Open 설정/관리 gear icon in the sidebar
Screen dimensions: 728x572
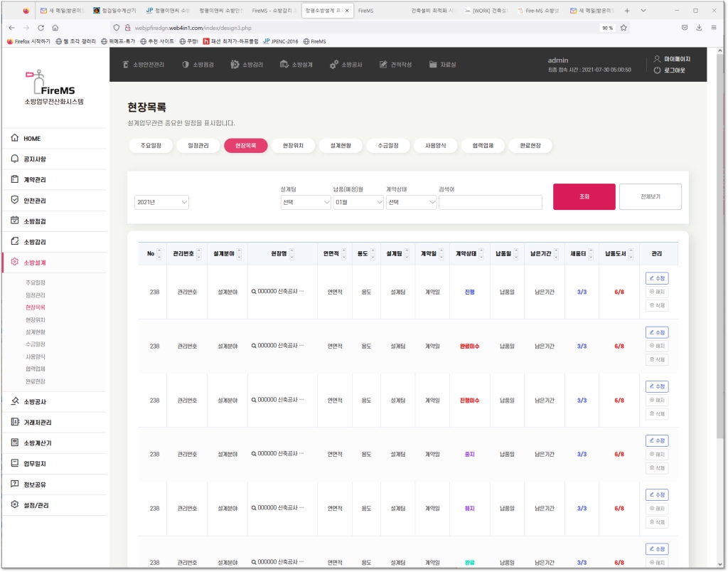[15, 505]
